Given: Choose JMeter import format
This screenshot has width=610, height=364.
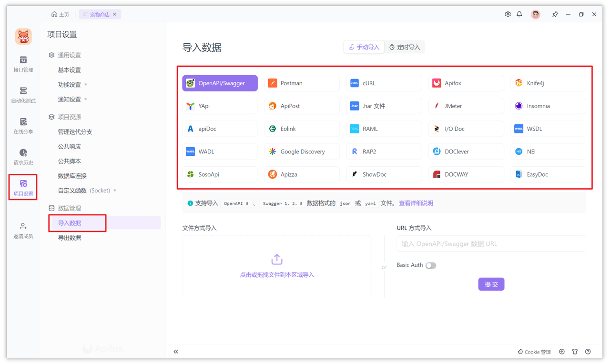Looking at the screenshot, I should pyautogui.click(x=466, y=106).
